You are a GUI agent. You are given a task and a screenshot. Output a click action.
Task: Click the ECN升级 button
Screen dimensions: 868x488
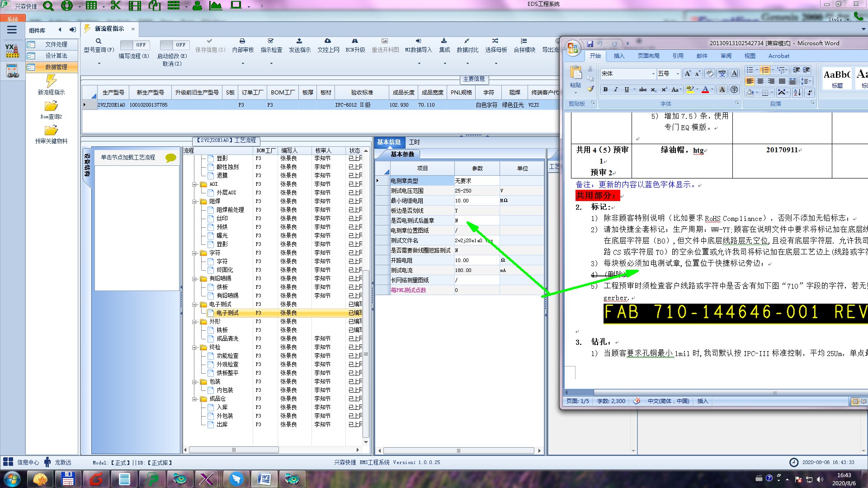(355, 45)
